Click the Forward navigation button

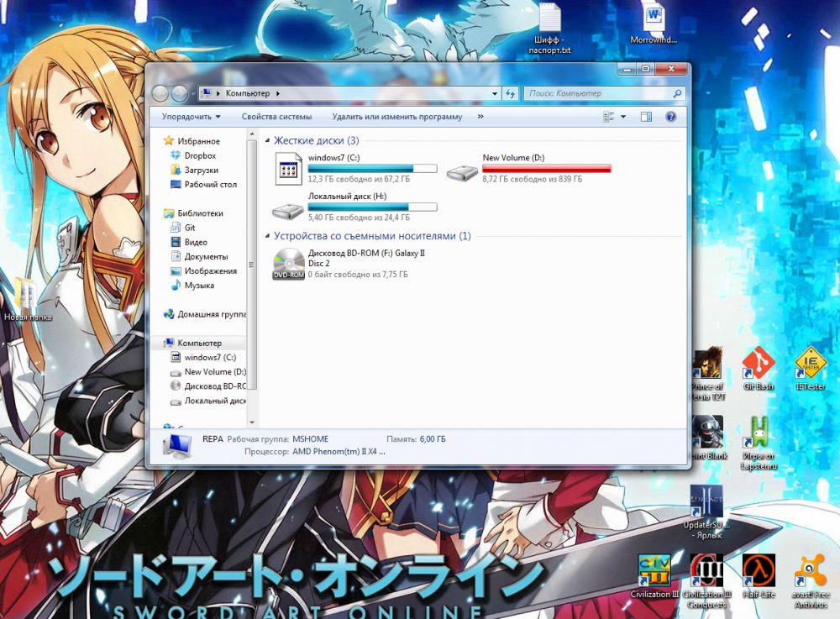pyautogui.click(x=180, y=93)
